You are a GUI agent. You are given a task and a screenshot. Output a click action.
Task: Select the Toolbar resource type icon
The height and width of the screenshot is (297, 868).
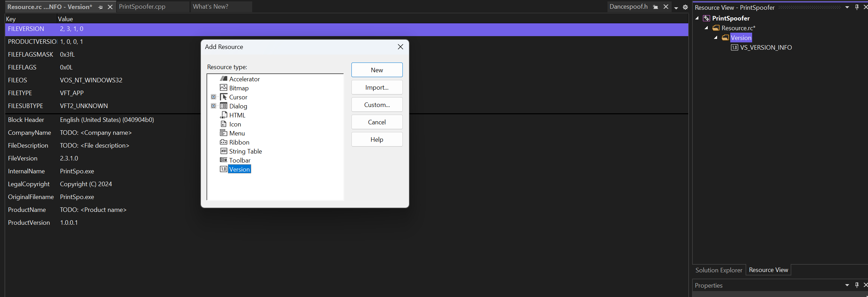pyautogui.click(x=223, y=160)
